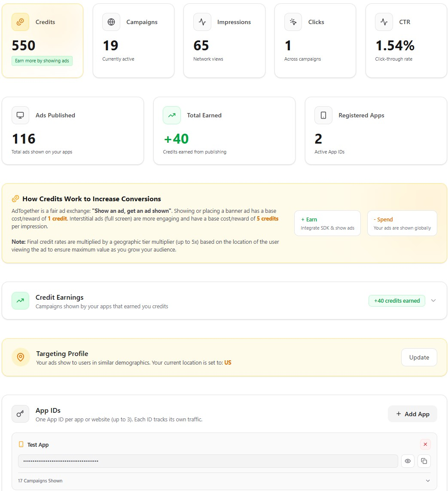Expand the Credit Earnings section
This screenshot has height=491, width=448.
click(x=433, y=301)
